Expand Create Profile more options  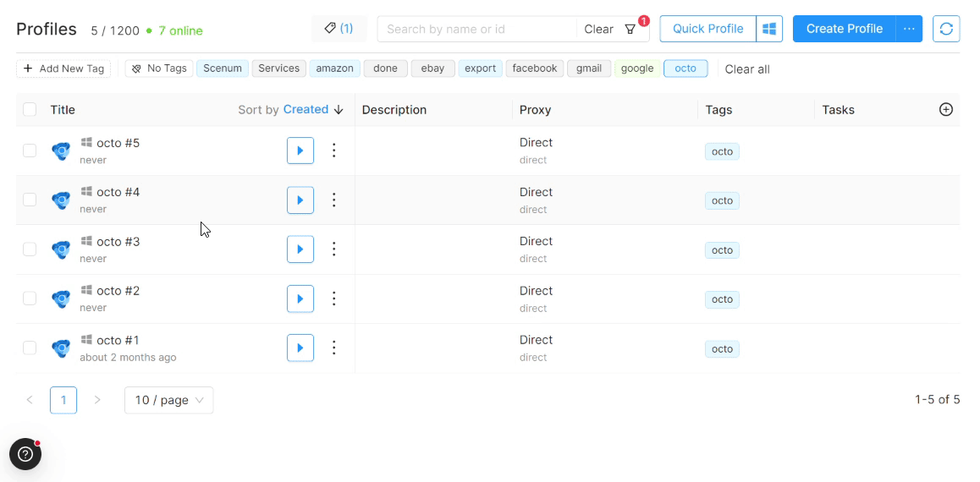909,29
